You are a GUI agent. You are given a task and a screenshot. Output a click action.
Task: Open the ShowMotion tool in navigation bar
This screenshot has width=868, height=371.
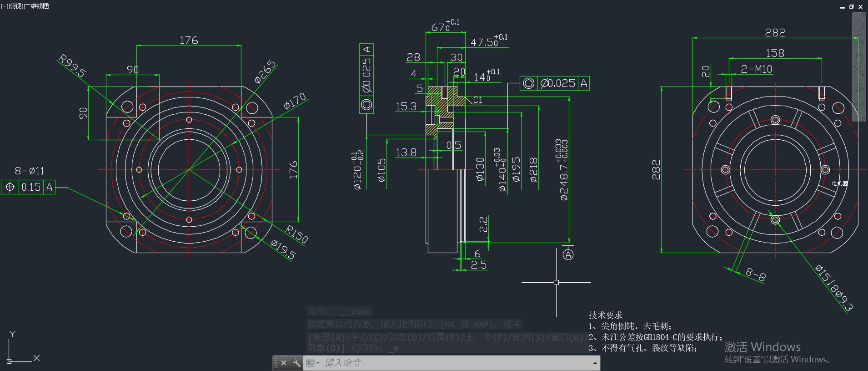(859, 106)
